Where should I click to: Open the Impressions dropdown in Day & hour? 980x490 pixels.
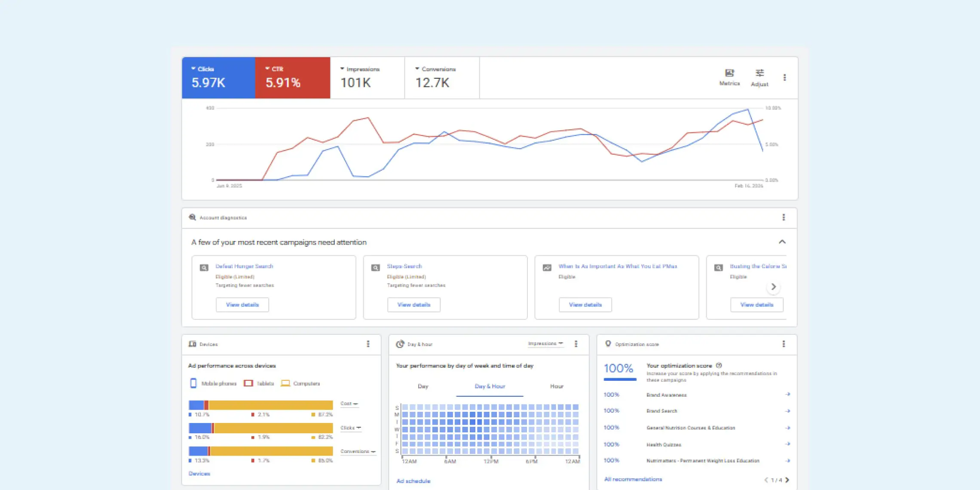point(545,343)
